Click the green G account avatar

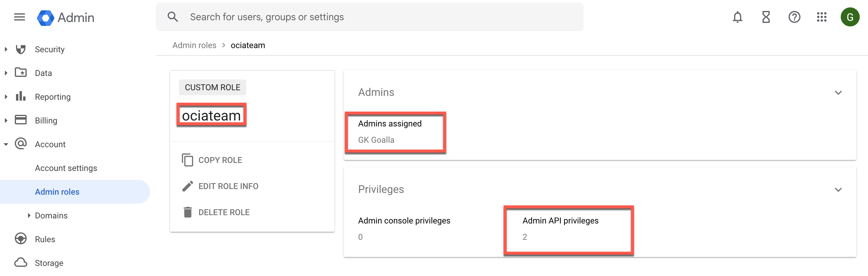coord(850,17)
